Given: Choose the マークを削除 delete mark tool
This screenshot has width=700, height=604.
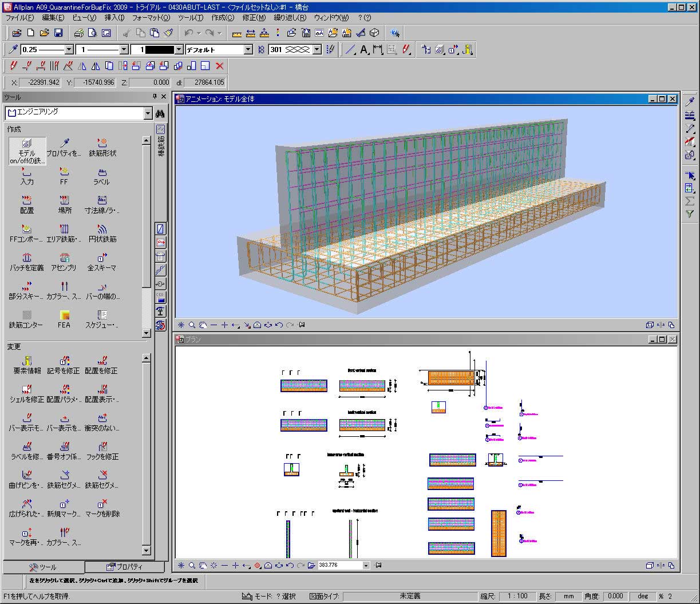Looking at the screenshot, I should click(102, 508).
